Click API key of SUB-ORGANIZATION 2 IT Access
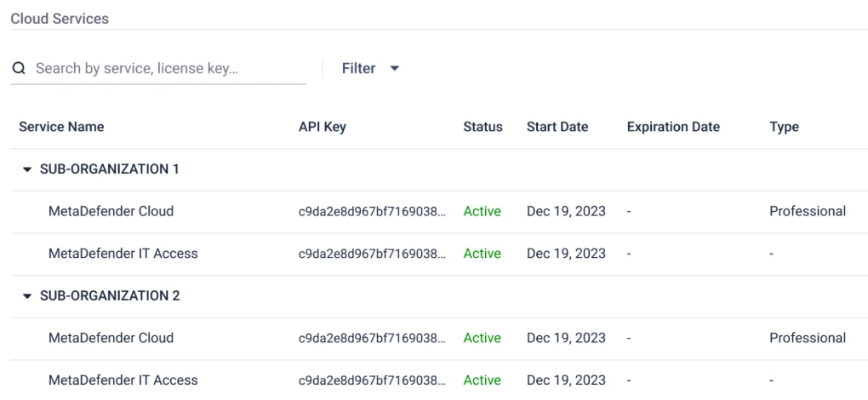The width and height of the screenshot is (868, 400). [x=372, y=380]
